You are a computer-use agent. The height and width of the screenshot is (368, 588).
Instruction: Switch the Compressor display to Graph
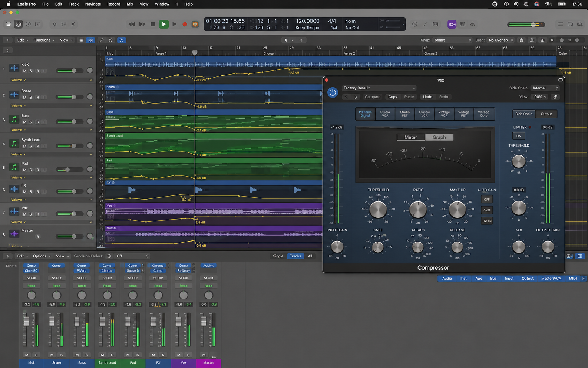439,137
